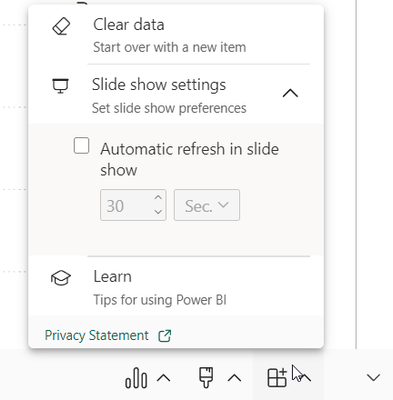Increase the refresh interval with up arrow
Image resolution: width=393 pixels, height=400 pixels.
click(158, 197)
